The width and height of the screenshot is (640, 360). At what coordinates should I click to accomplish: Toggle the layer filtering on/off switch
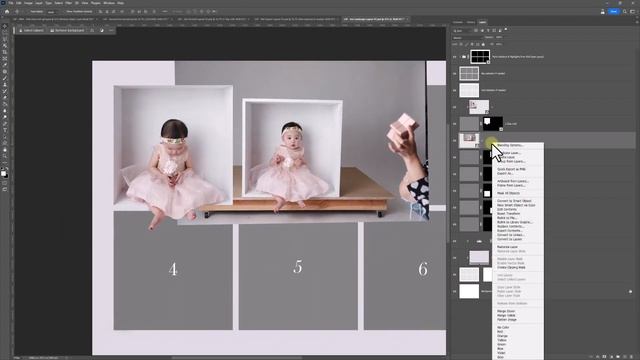pos(506,30)
